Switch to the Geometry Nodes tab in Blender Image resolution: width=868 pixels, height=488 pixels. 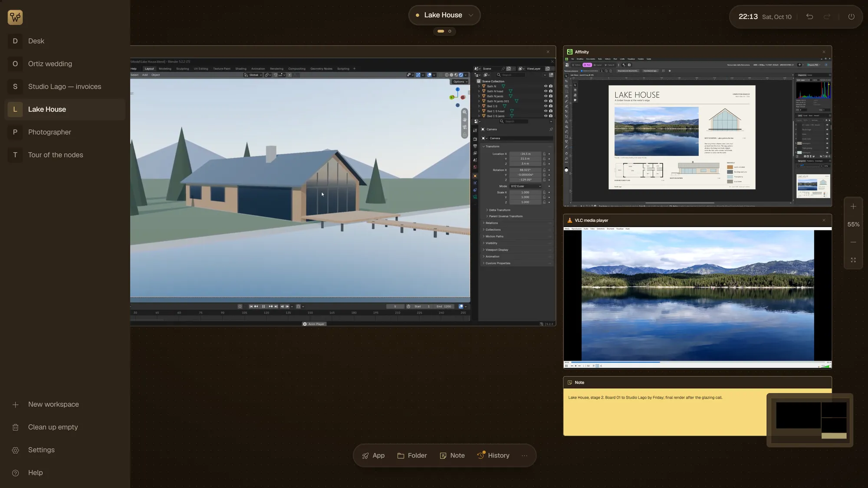[x=321, y=69]
